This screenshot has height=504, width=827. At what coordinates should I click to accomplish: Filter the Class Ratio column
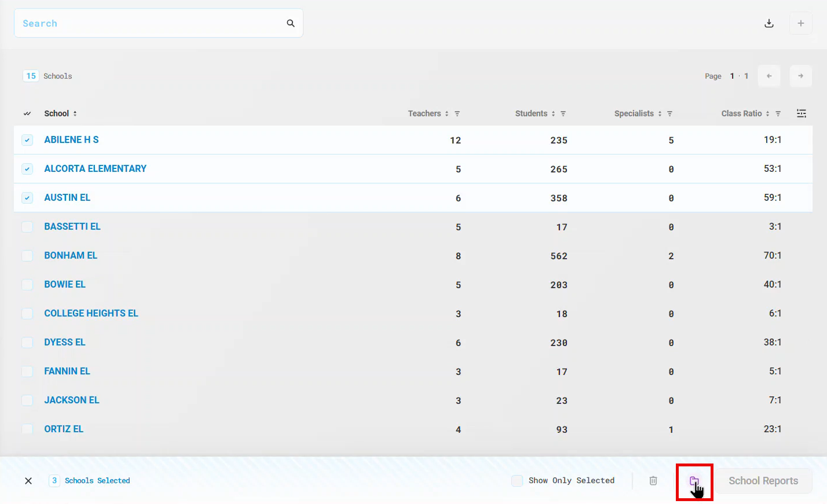(x=778, y=114)
